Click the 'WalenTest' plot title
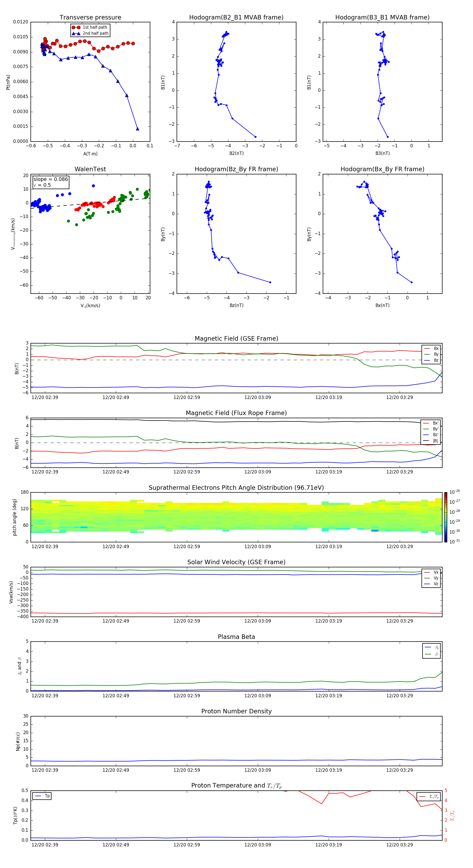This screenshot has height=868, width=473. click(x=90, y=169)
